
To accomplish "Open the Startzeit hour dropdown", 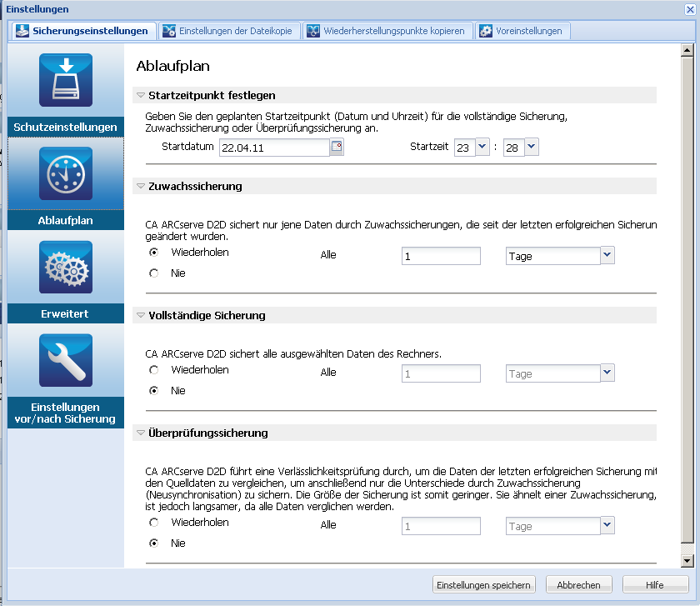I will (482, 147).
